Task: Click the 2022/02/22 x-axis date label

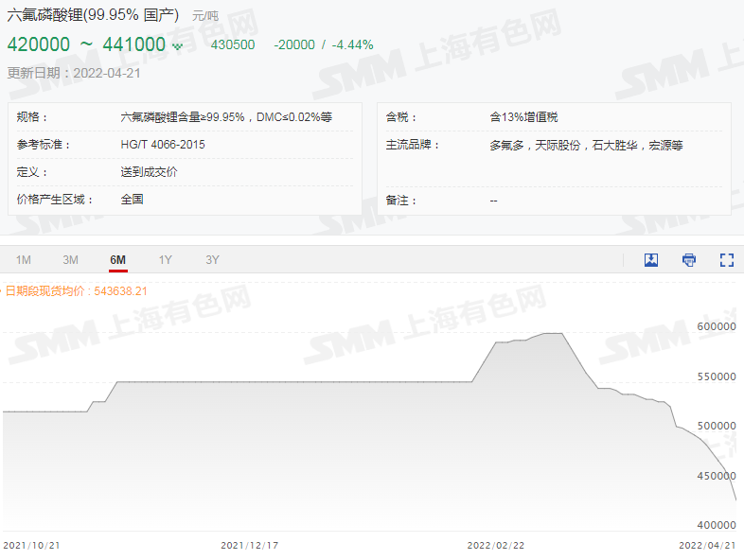Action: (x=498, y=546)
